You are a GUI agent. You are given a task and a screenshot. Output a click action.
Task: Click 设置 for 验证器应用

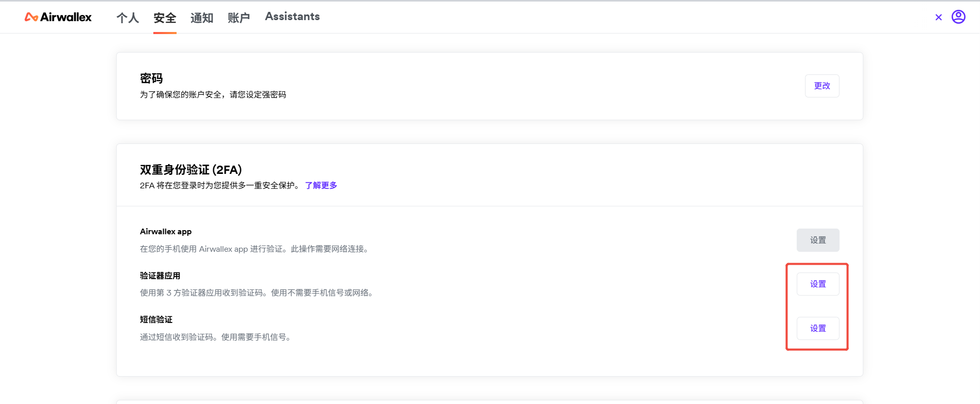817,284
